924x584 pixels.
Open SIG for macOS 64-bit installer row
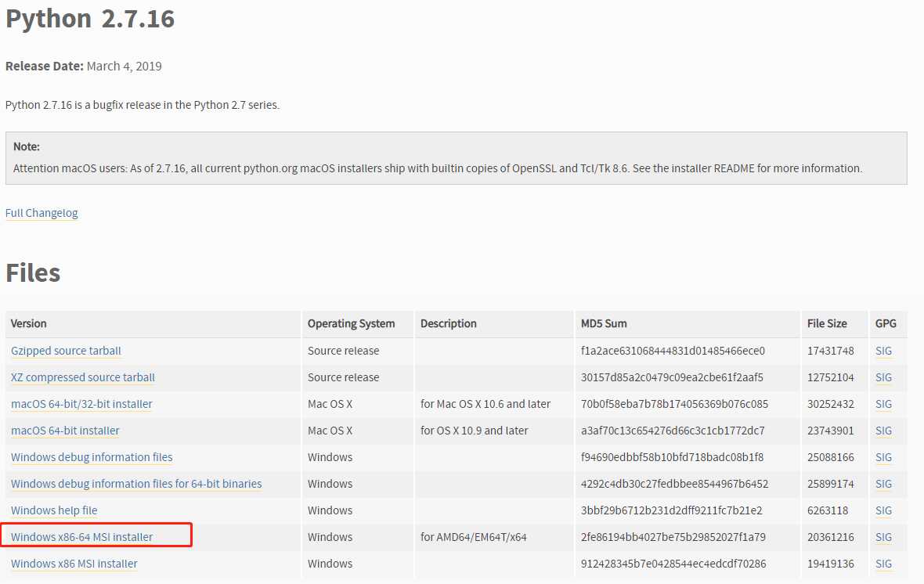pos(883,431)
